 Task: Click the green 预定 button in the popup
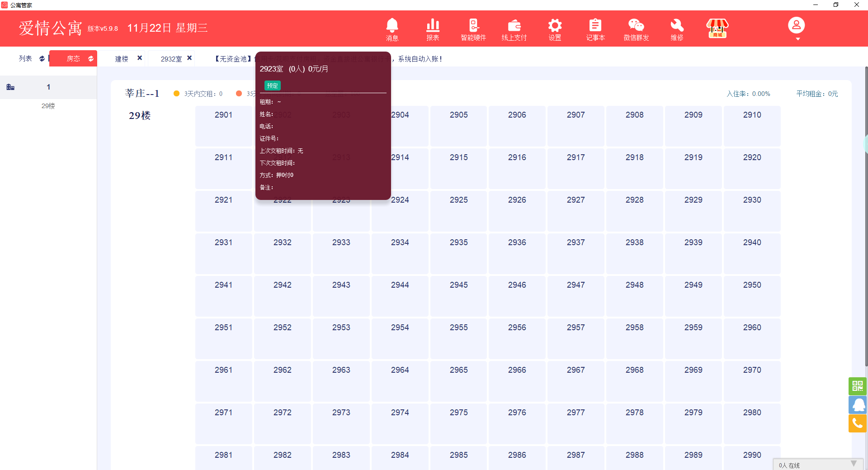[x=273, y=85]
